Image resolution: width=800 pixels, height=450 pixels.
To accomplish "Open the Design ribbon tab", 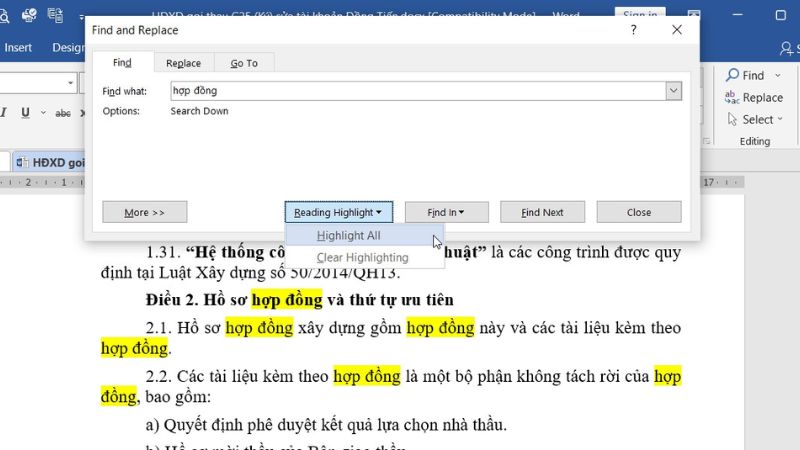I will [x=68, y=47].
